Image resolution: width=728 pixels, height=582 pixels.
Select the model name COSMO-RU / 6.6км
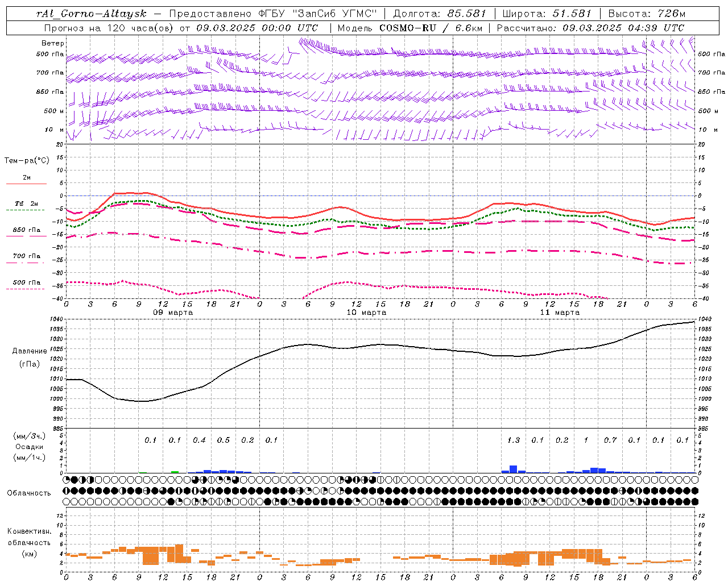click(431, 28)
